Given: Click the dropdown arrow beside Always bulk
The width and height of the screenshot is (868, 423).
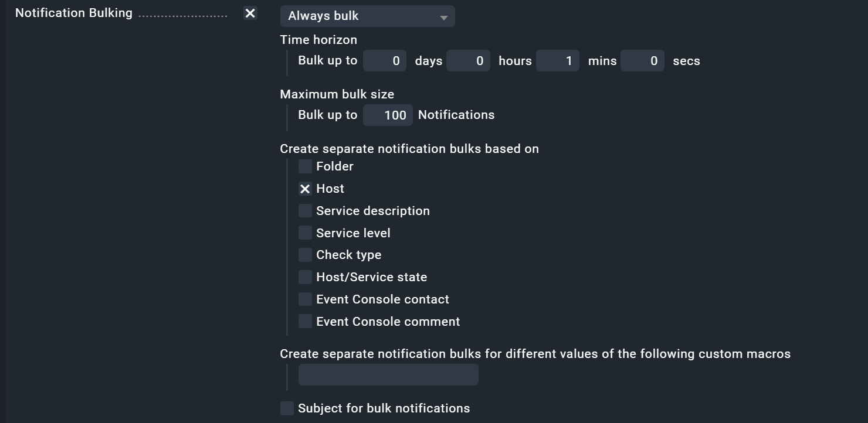Looking at the screenshot, I should (x=444, y=18).
